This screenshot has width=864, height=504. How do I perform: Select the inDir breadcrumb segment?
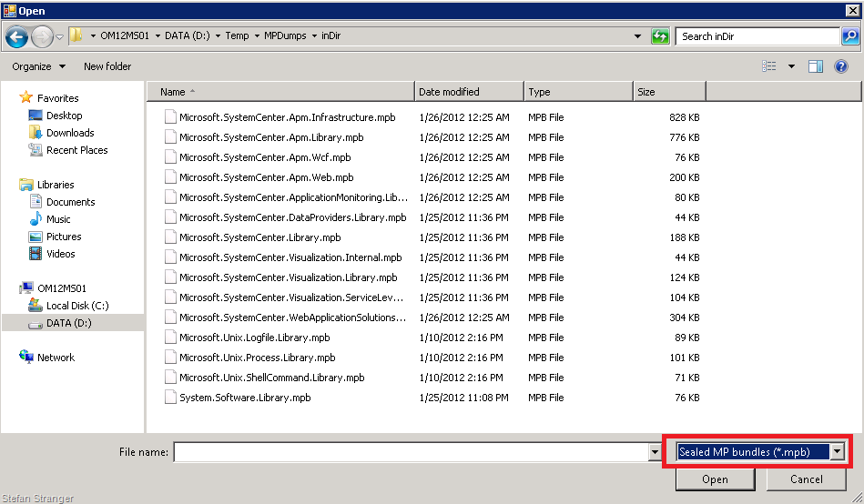(x=331, y=35)
